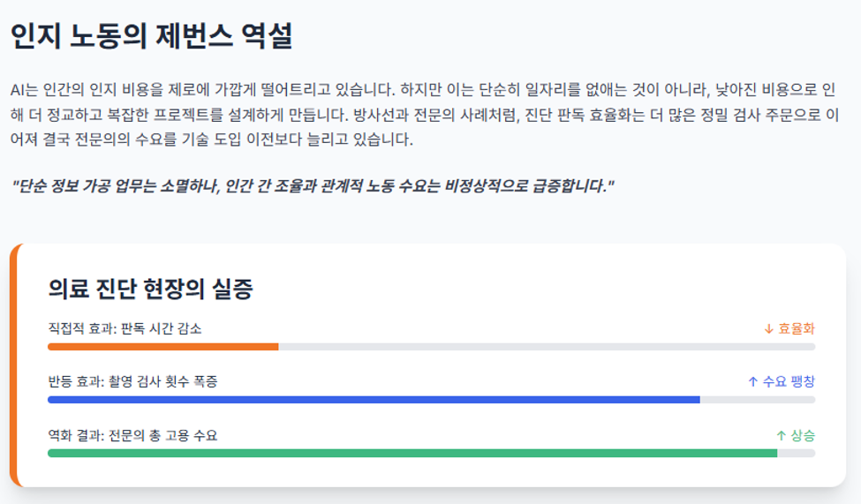The height and width of the screenshot is (504, 861).
Task: Click the blue up arrow beside 수요 팽창
Action: (753, 381)
